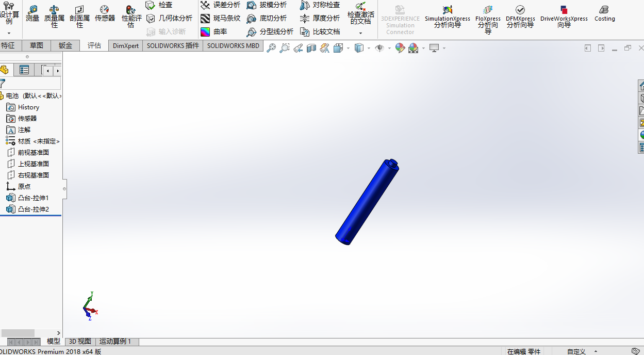
Task: Select PropertyManager panel tab
Action: point(23,70)
